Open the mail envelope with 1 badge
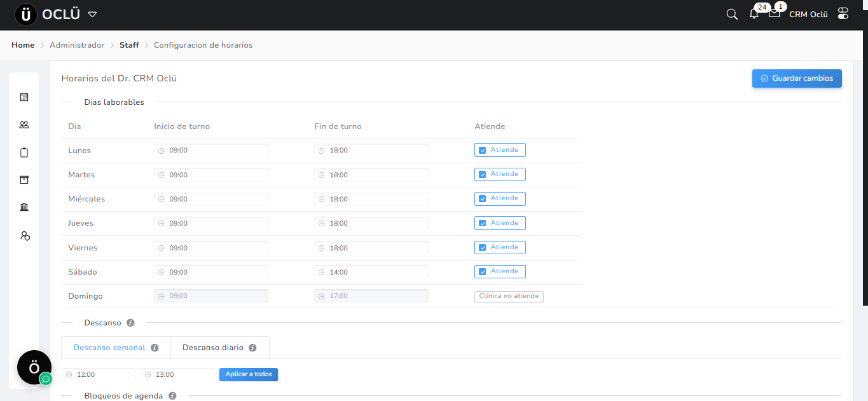 [x=774, y=13]
